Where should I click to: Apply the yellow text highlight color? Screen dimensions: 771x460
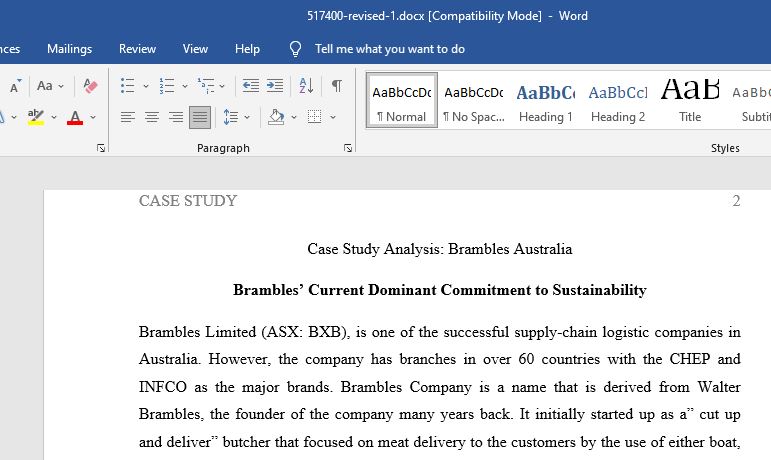(35, 117)
